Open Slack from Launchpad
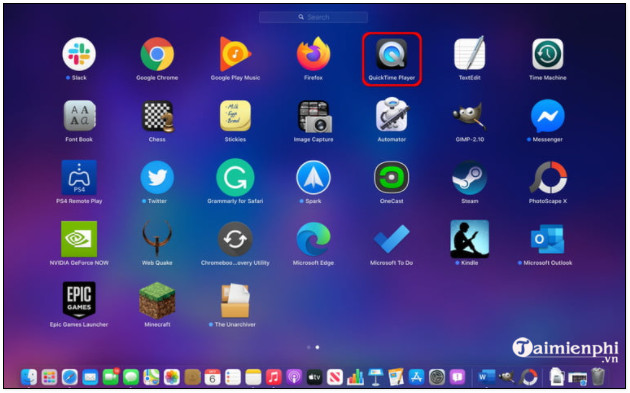The width and height of the screenshot is (630, 393). (x=79, y=54)
